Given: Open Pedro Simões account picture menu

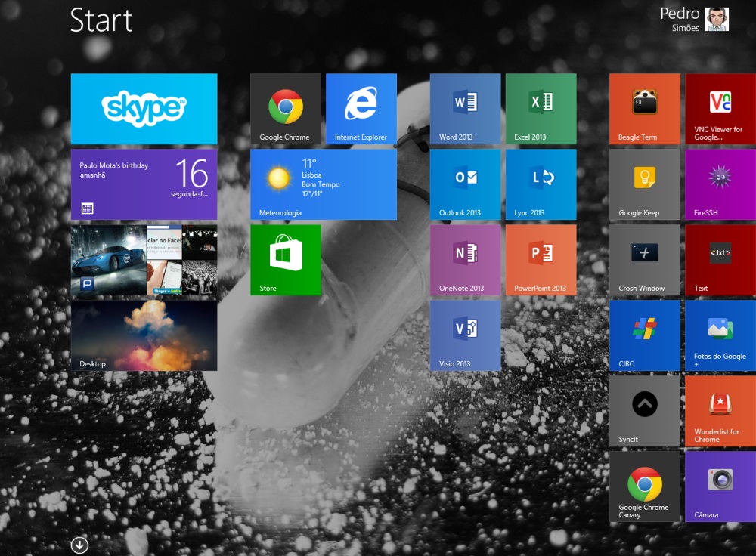Looking at the screenshot, I should tap(717, 20).
